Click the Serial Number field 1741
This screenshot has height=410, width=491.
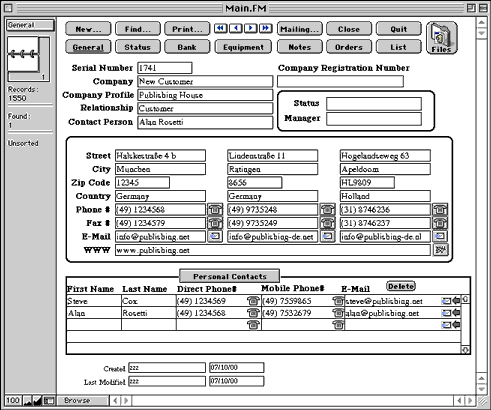tap(165, 68)
